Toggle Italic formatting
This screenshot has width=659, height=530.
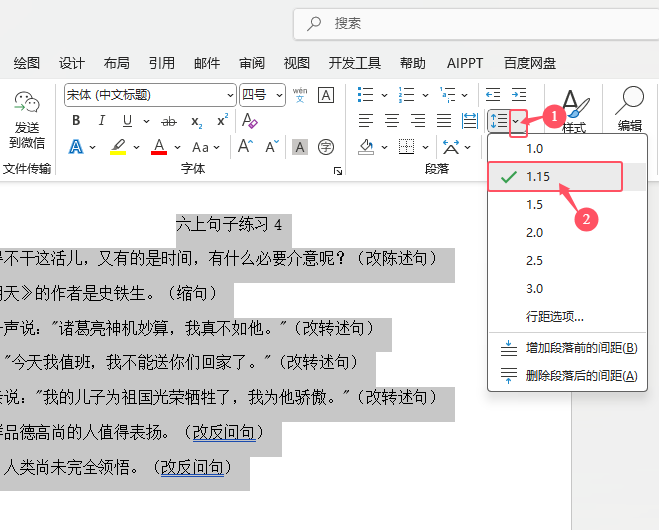101,121
